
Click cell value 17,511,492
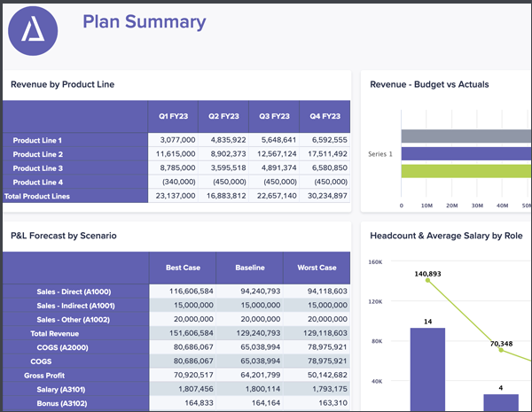(327, 154)
